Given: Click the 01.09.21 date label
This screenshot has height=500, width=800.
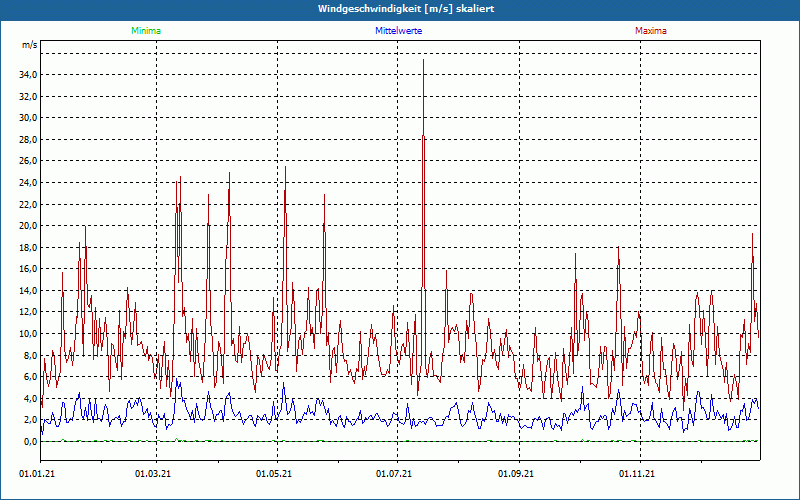Looking at the screenshot, I should (516, 474).
